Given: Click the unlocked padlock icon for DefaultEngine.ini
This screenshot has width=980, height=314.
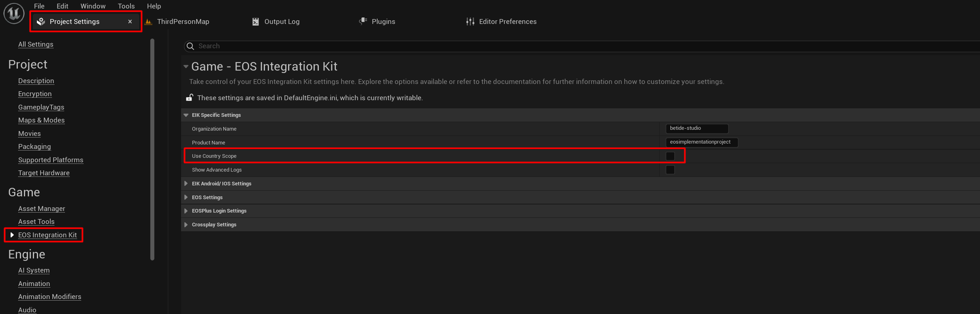Looking at the screenshot, I should 189,98.
